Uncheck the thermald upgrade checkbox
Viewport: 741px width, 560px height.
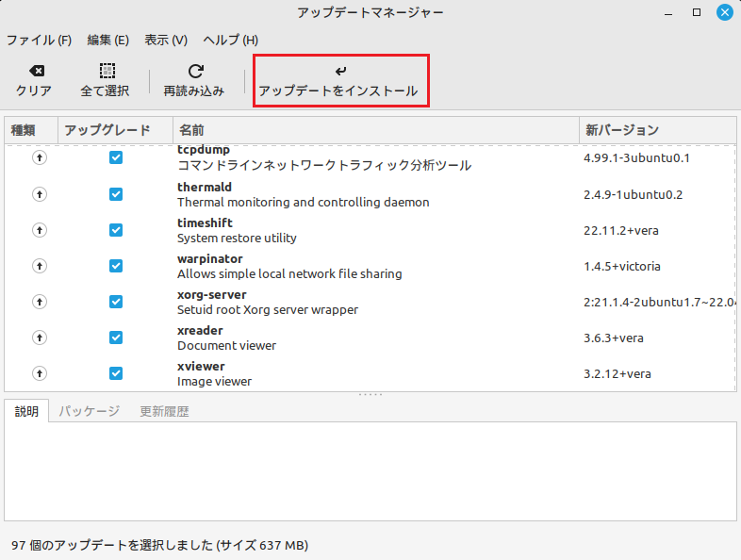click(x=116, y=194)
